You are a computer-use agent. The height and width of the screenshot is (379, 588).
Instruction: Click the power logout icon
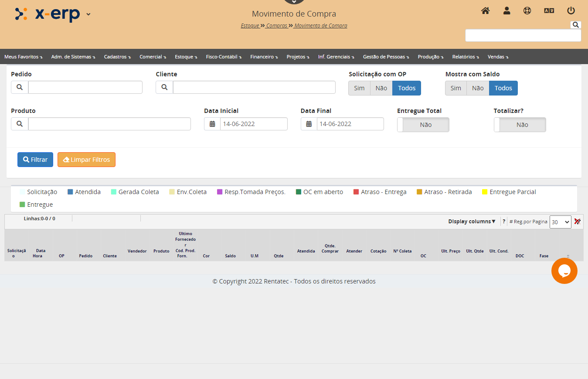(571, 11)
